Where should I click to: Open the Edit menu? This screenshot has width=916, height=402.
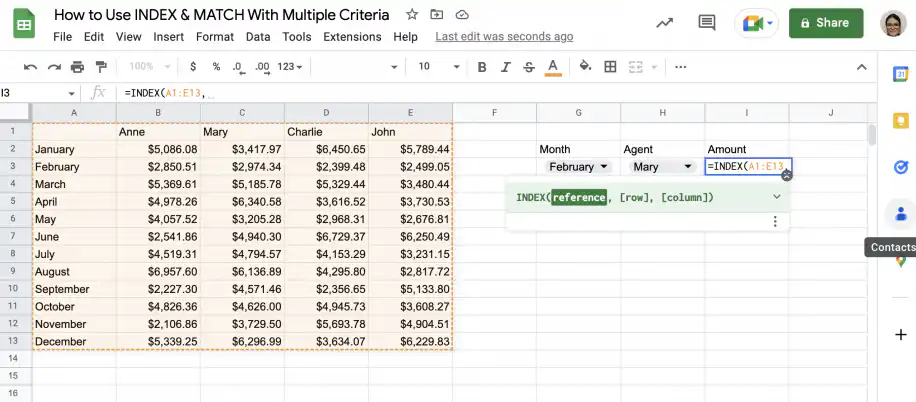coord(93,37)
